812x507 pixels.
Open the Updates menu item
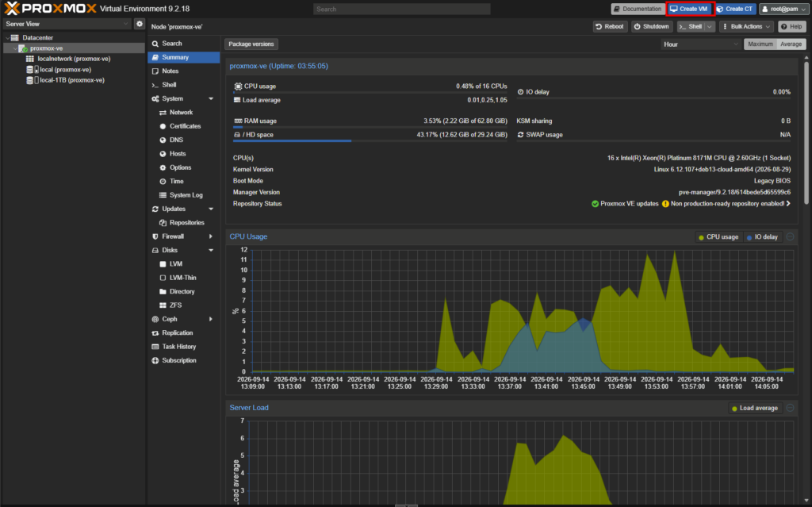pyautogui.click(x=184, y=209)
